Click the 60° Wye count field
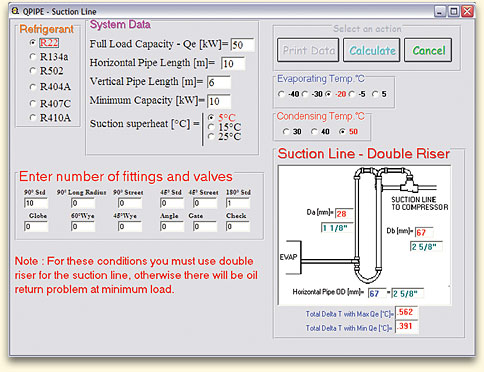484x372 pixels. click(x=83, y=226)
